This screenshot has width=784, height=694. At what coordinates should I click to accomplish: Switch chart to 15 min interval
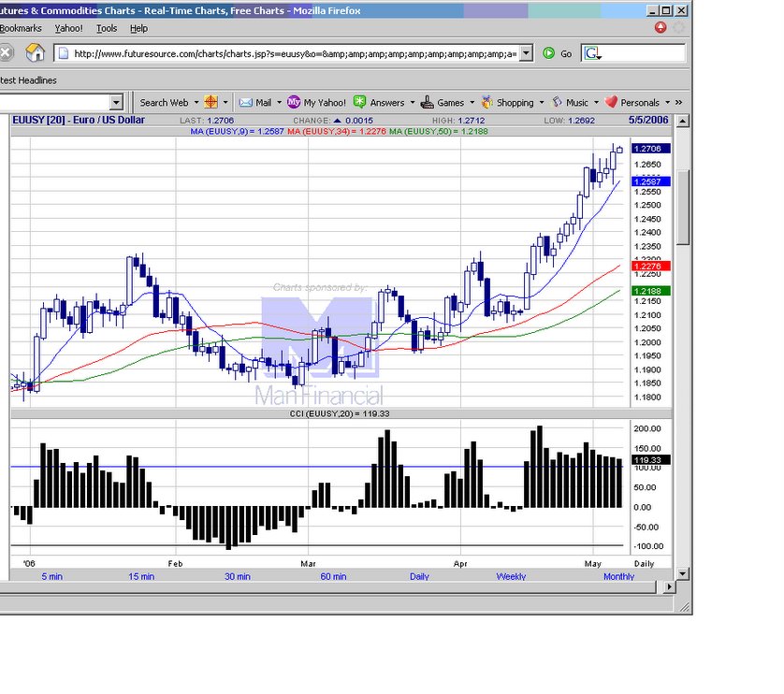(x=141, y=576)
